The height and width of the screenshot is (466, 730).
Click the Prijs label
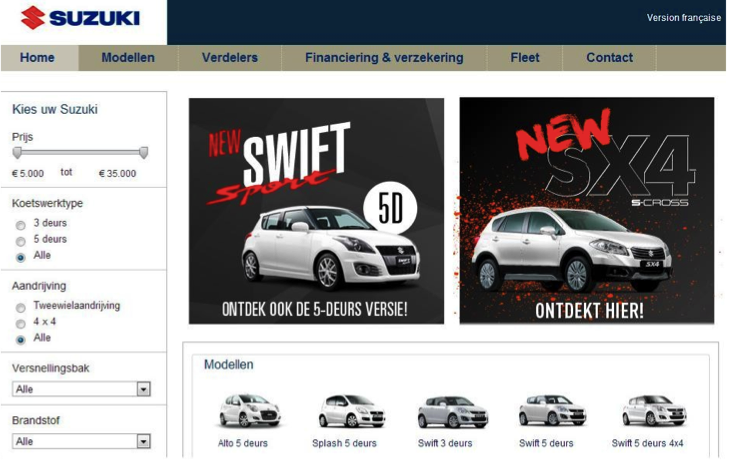(x=22, y=137)
